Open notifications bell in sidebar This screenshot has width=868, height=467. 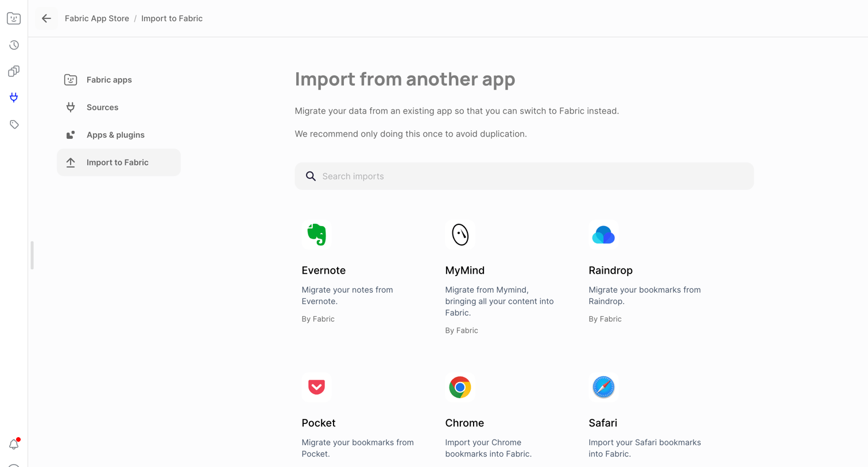tap(14, 444)
